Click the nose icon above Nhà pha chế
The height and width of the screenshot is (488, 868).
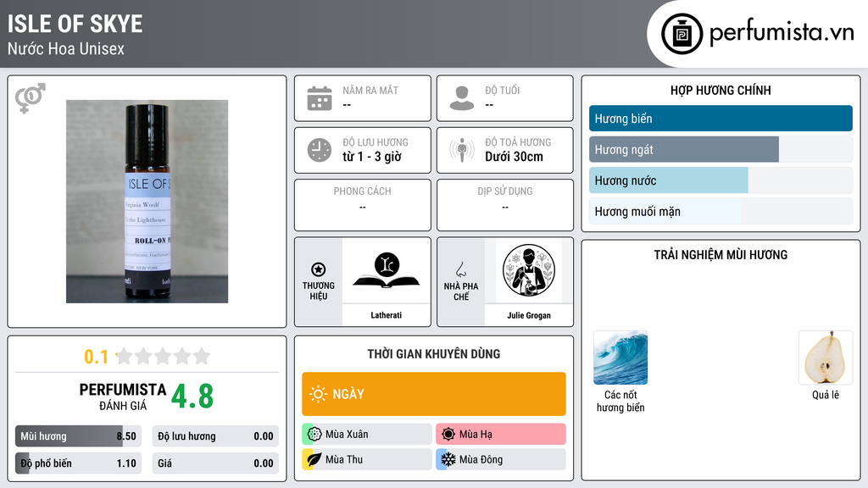[x=460, y=269]
